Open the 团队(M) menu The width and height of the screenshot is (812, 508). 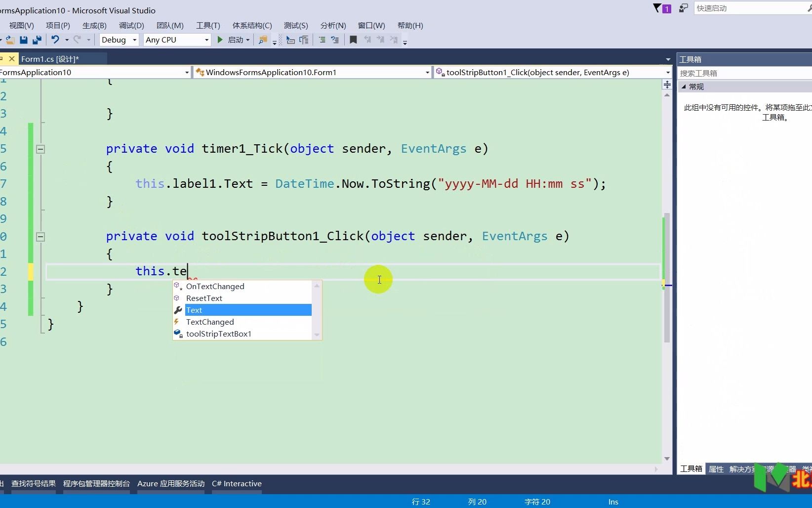[170, 25]
